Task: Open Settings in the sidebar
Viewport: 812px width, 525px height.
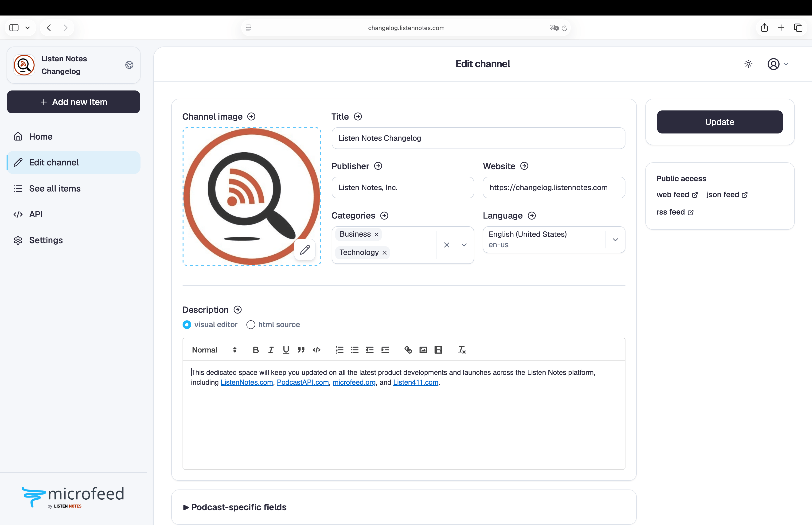Action: pos(74,240)
